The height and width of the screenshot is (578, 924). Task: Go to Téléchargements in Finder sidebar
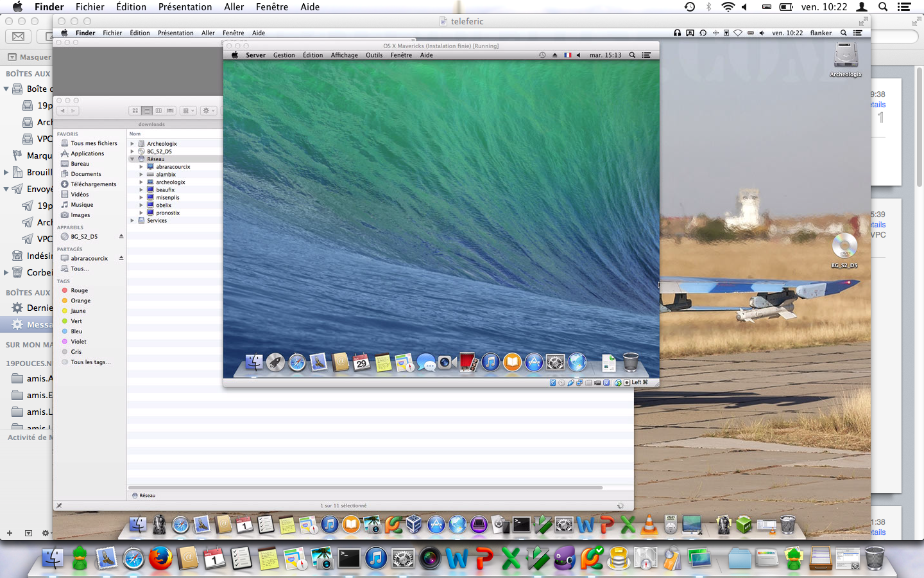(x=93, y=184)
